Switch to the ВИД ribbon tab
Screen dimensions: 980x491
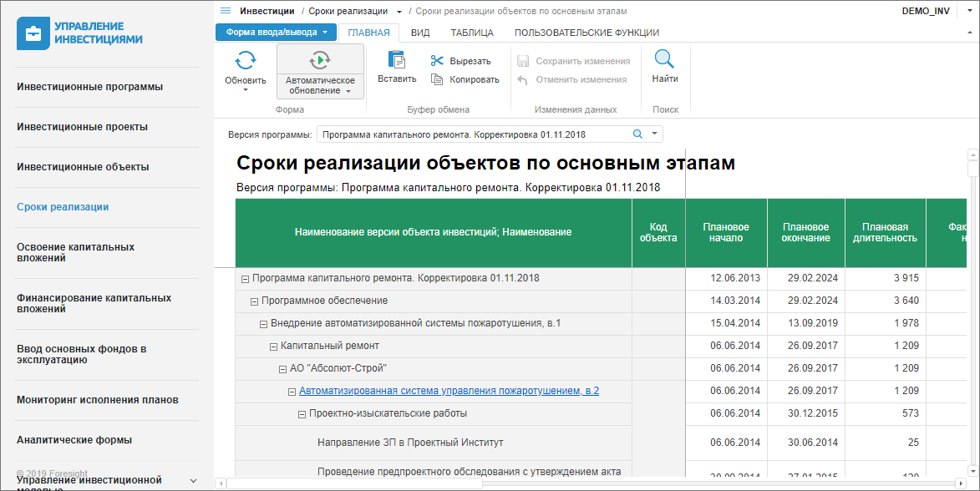click(x=420, y=33)
